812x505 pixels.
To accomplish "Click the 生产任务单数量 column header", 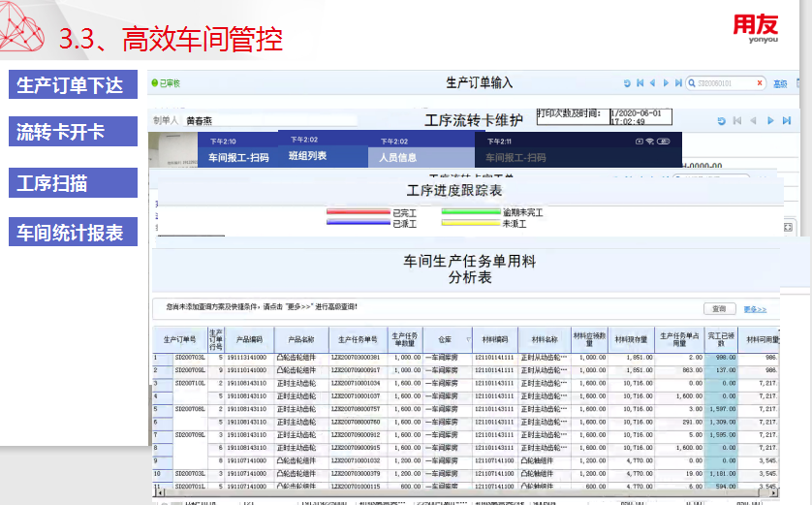I will coord(405,340).
